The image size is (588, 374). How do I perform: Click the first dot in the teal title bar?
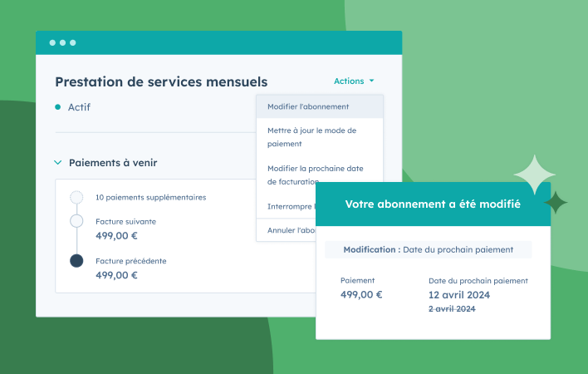(x=52, y=42)
